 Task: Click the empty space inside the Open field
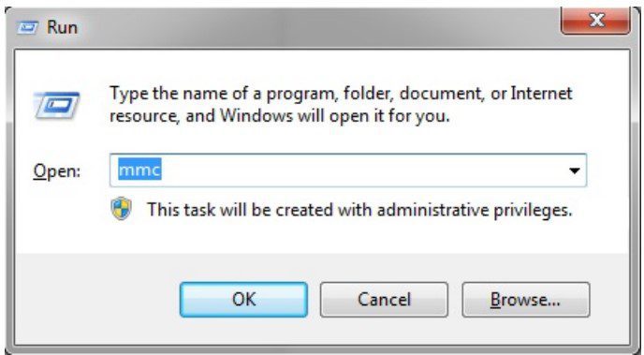coord(361,170)
